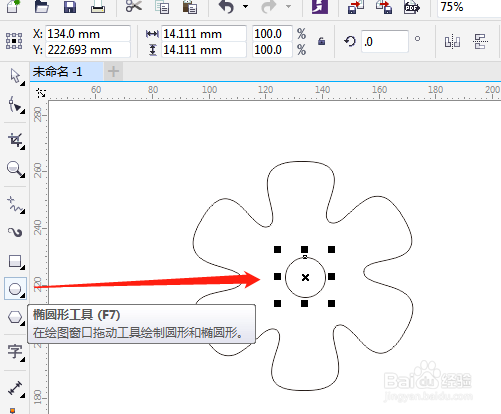
Task: Select the Artistic media tool
Action: click(15, 232)
